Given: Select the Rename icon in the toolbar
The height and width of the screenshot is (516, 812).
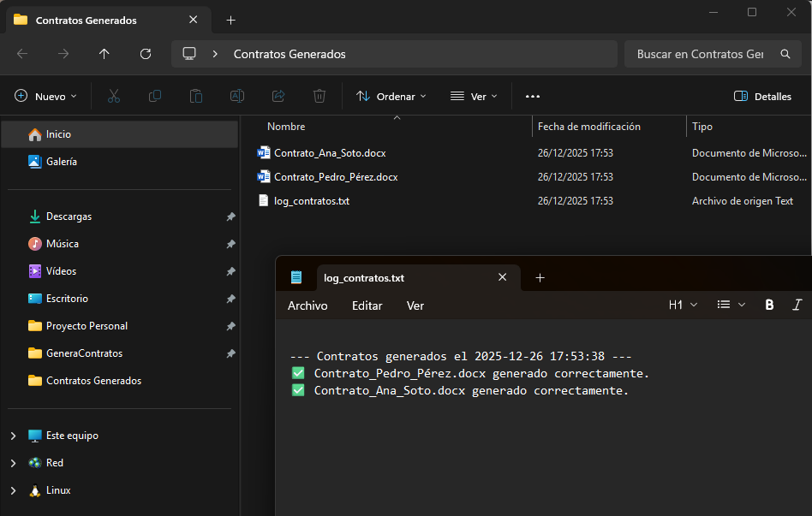Looking at the screenshot, I should 236,96.
